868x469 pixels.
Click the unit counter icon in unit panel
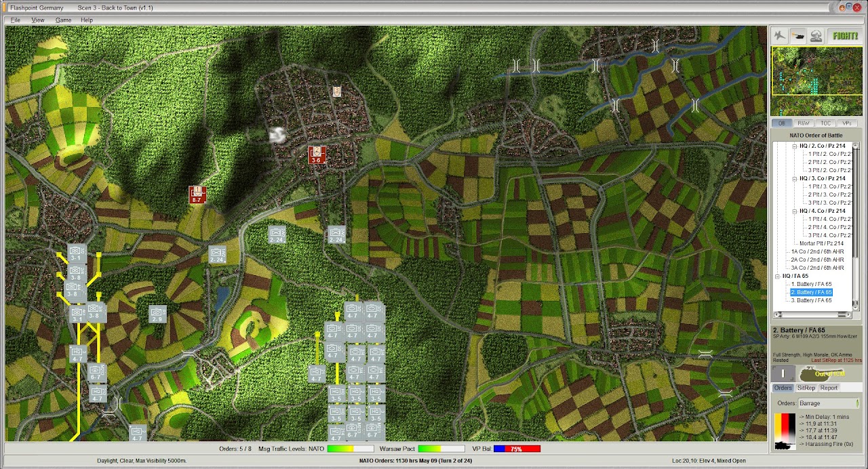pos(783,374)
